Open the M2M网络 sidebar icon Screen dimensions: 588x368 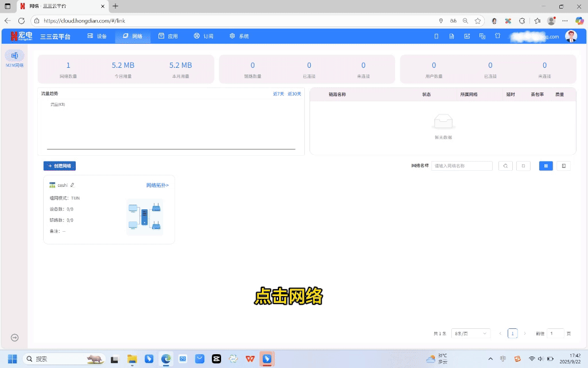pyautogui.click(x=14, y=56)
